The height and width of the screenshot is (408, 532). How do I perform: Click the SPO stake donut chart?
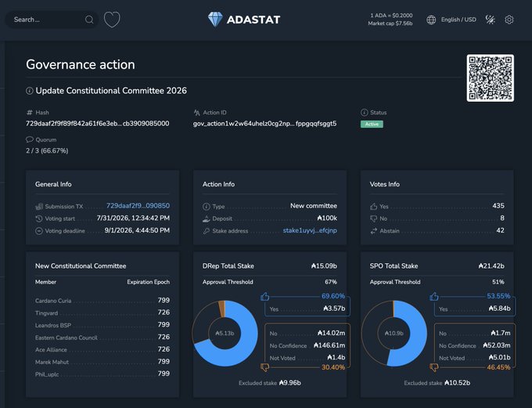[394, 334]
